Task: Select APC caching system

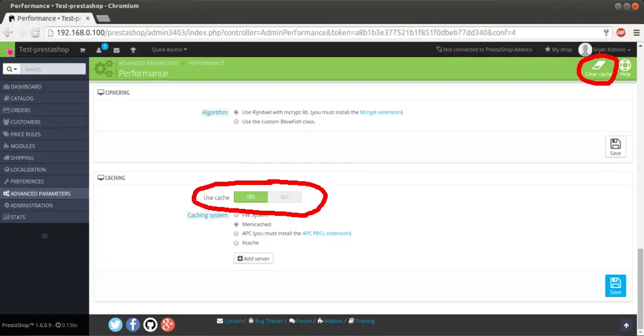Action: click(x=236, y=233)
